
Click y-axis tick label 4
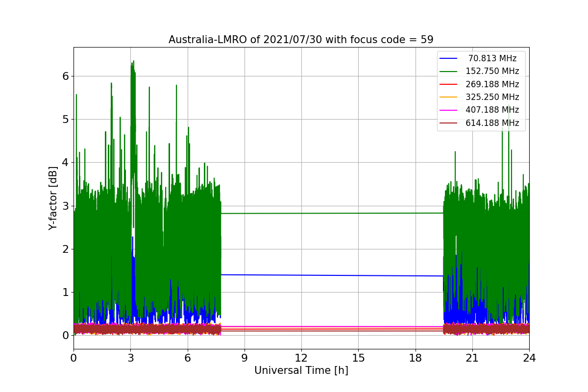point(66,162)
